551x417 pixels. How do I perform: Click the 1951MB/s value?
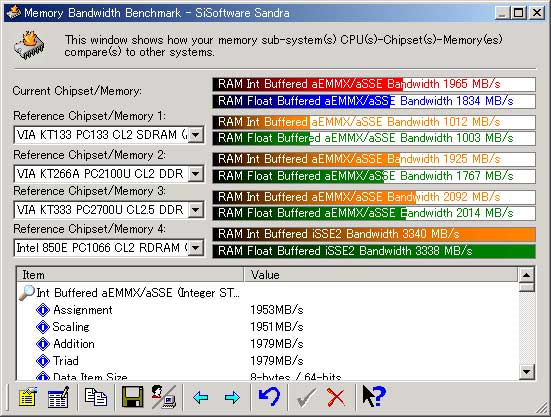[277, 327]
